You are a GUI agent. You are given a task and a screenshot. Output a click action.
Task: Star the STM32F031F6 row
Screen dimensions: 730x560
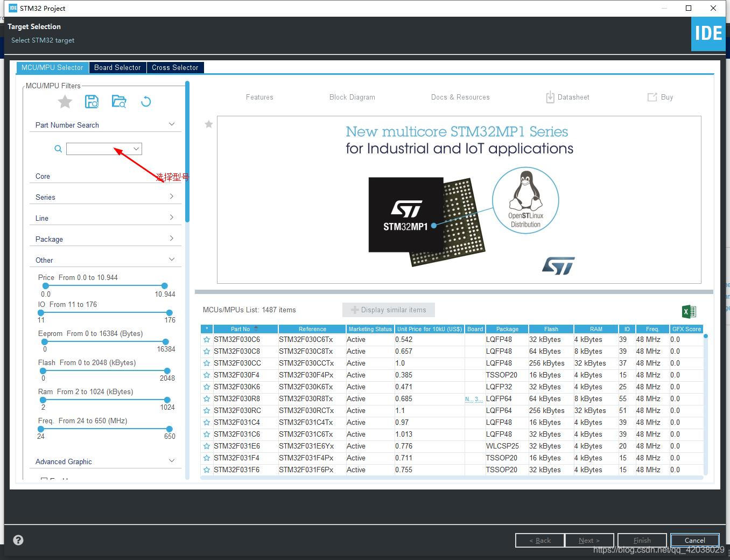point(207,470)
